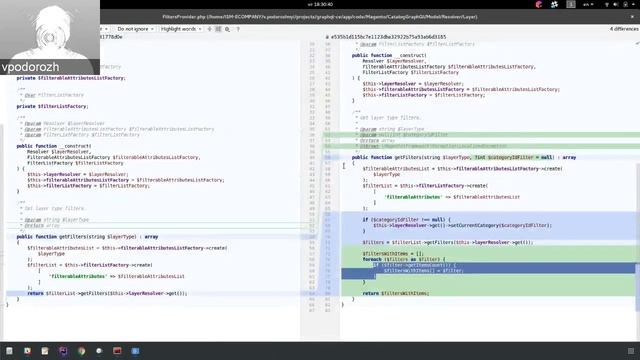Click the purple PhpStorm taskbar icon

63,351
